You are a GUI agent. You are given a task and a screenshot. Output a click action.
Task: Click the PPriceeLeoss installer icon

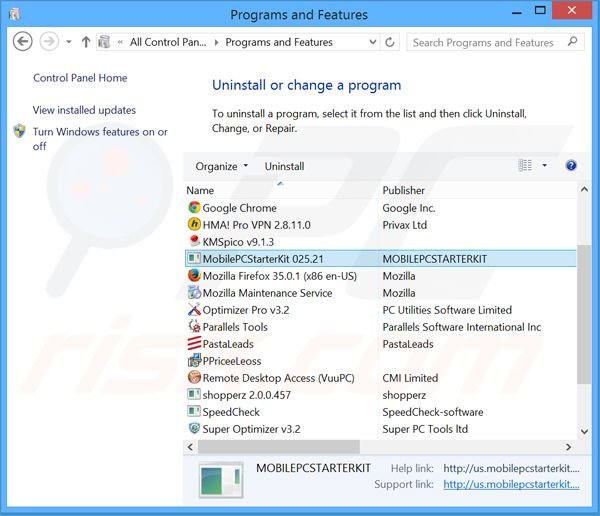click(194, 361)
